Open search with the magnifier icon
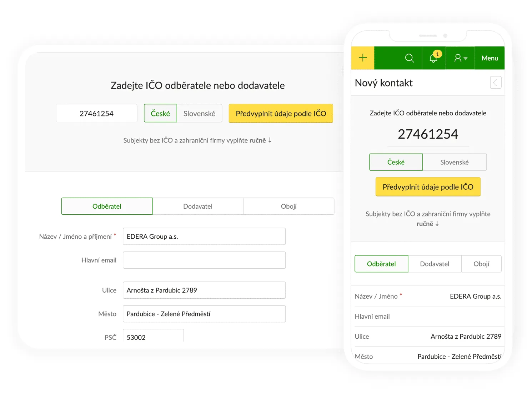Image resolution: width=532 pixels, height=393 pixels. pyautogui.click(x=410, y=58)
